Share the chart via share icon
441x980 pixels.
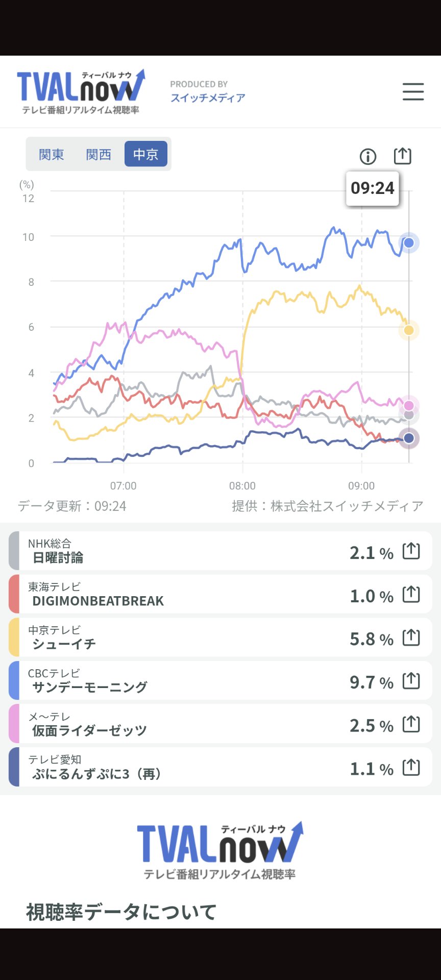(403, 156)
